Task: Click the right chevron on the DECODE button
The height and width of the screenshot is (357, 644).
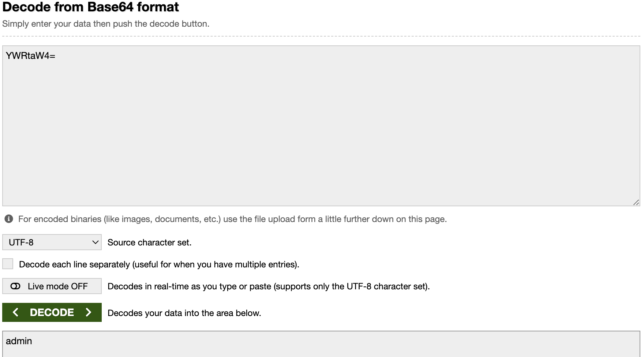Action: pyautogui.click(x=89, y=312)
